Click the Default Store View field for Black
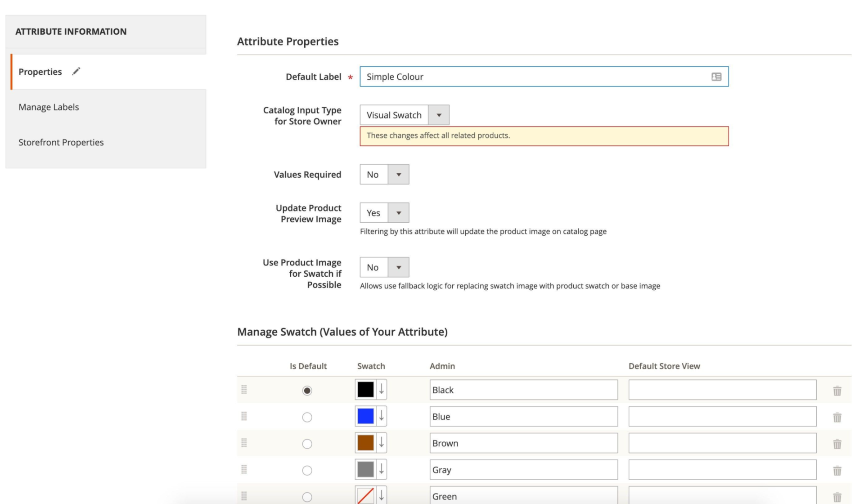Image resolution: width=864 pixels, height=504 pixels. coord(722,390)
